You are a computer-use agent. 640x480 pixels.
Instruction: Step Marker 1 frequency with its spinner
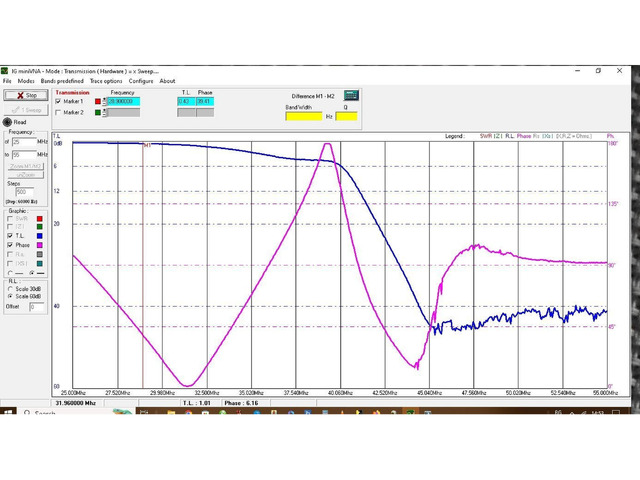[104, 101]
